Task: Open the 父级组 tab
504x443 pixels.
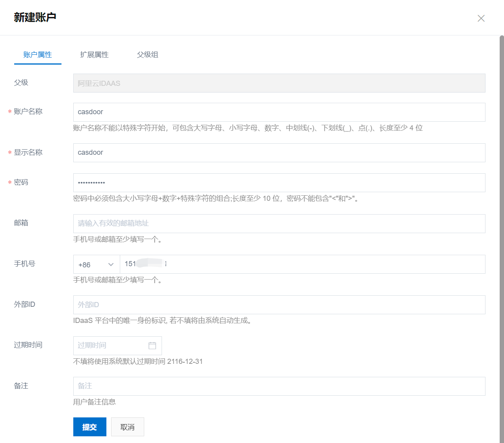Action: (x=147, y=55)
